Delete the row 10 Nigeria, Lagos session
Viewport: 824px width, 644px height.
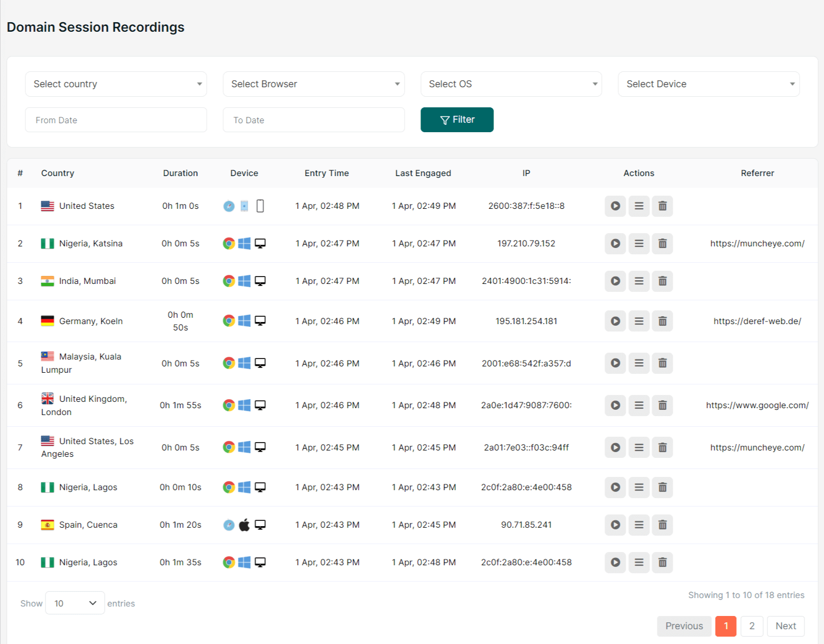(662, 563)
